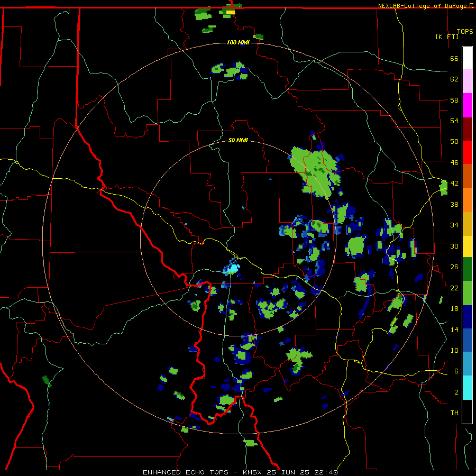
Task: Select the 46 value on the legend
Action: (x=454, y=163)
